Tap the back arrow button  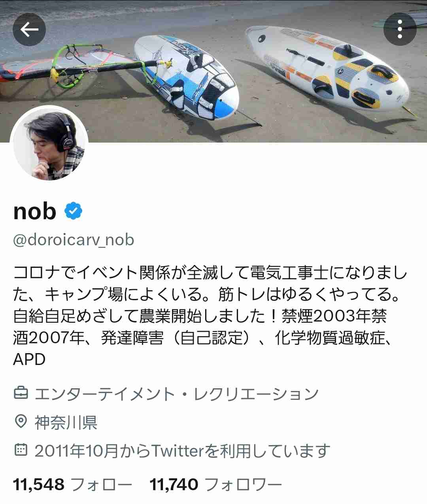pos(29,30)
